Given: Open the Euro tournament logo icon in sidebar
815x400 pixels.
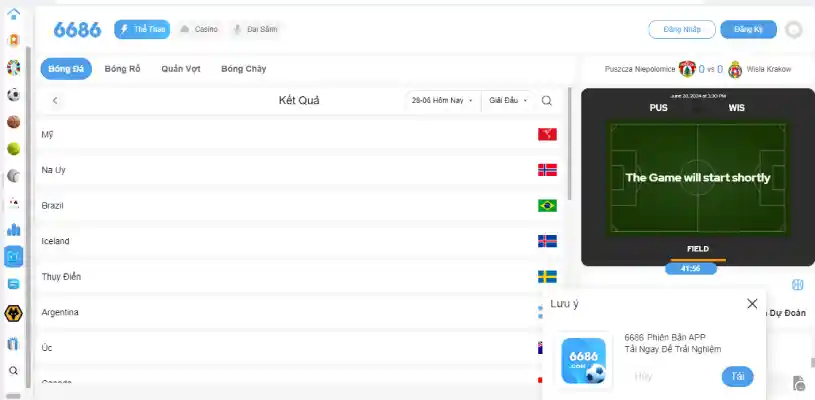Looking at the screenshot, I should (14, 67).
